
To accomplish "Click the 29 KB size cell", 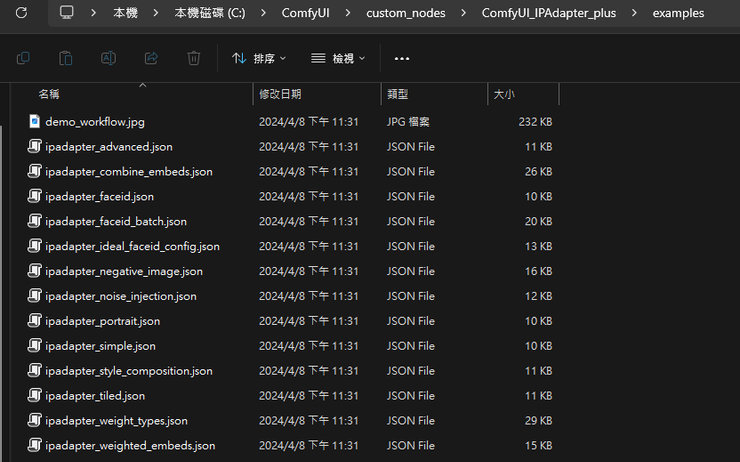I will 538,421.
